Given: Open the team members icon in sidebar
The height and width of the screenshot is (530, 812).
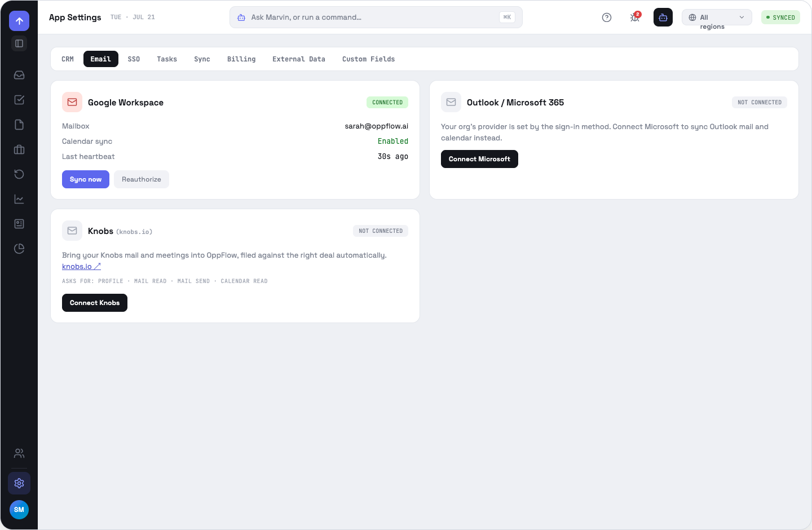Looking at the screenshot, I should (19, 453).
